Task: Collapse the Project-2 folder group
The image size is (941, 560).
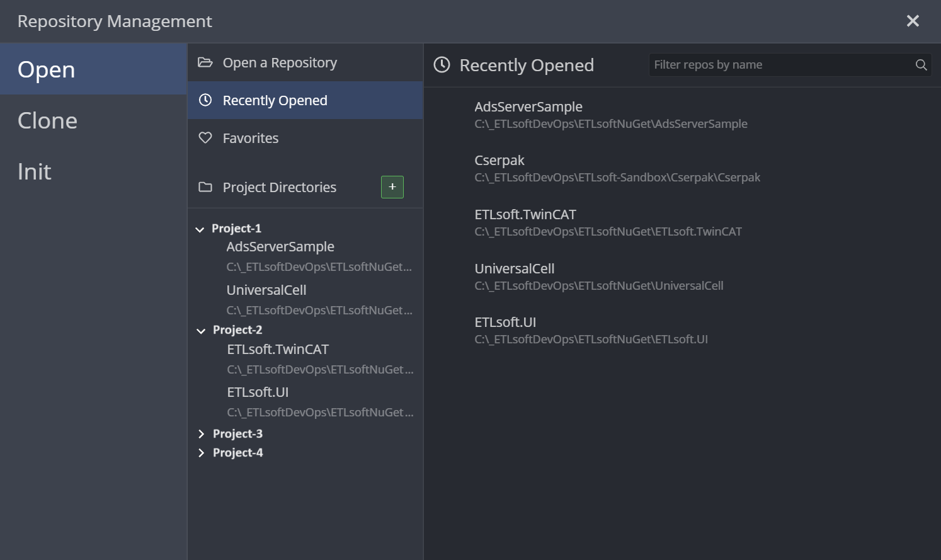Action: tap(202, 331)
